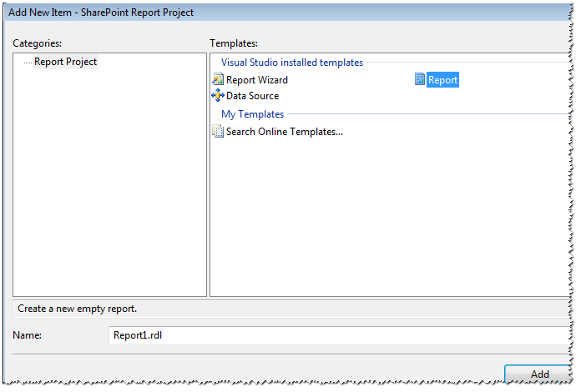Choose the Report Wizard label text
581x392 pixels.
coord(257,80)
